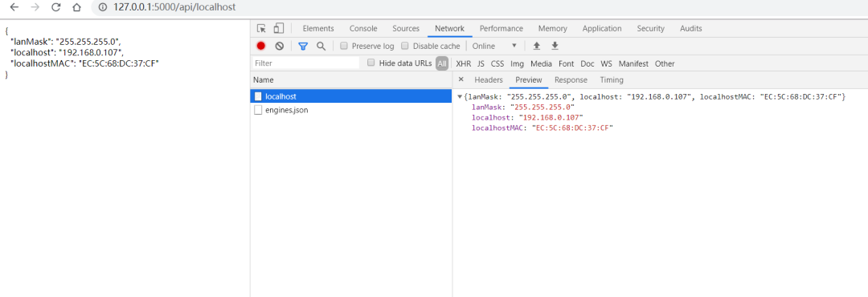Toggle the filter funnel icon

pos(303,46)
